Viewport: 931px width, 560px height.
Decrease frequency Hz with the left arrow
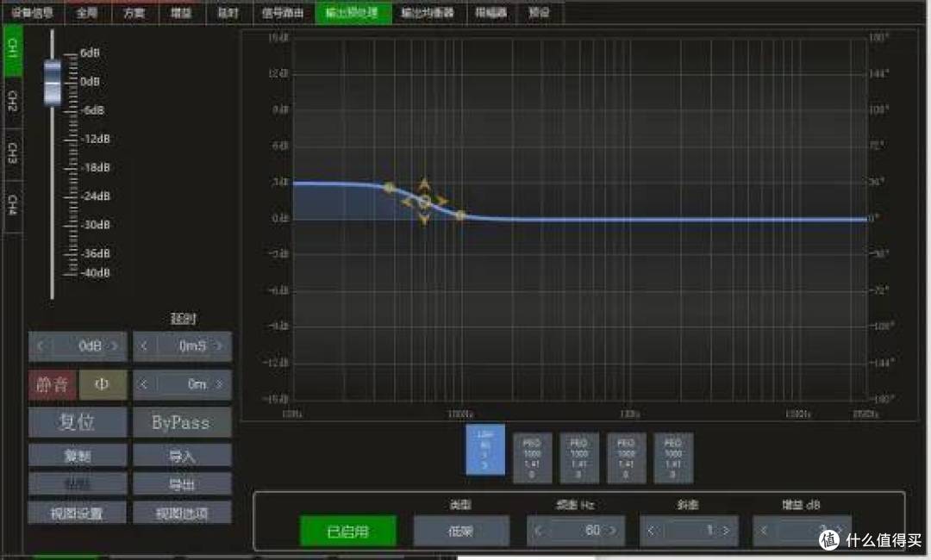click(x=538, y=531)
